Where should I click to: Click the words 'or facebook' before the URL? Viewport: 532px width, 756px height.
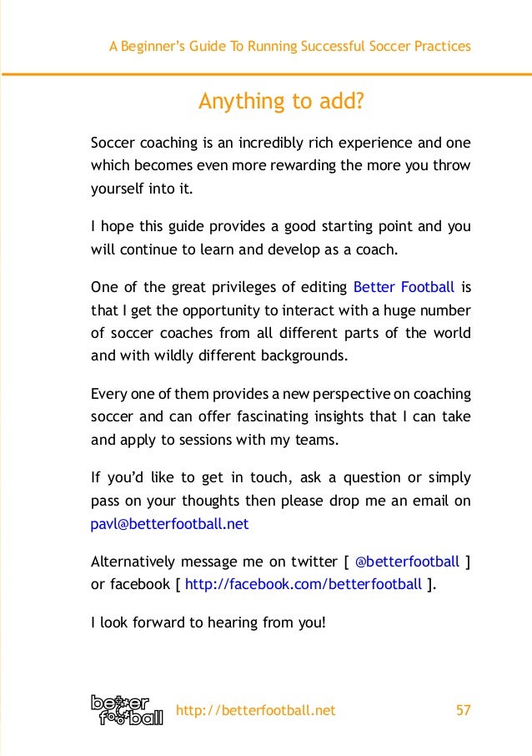(129, 584)
